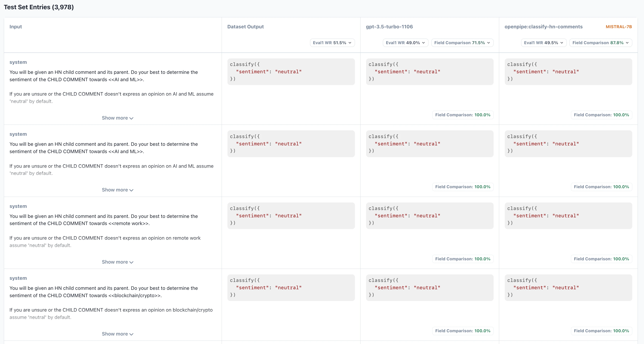
Task: Click first row gpt-3.5 Field Comparison badge
Action: click(463, 115)
